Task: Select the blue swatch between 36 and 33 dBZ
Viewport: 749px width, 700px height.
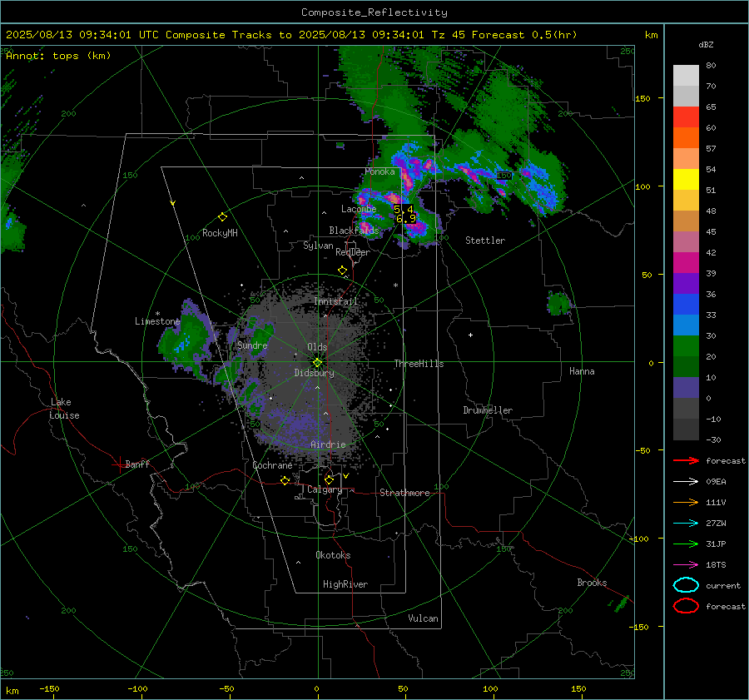Action: click(x=686, y=305)
